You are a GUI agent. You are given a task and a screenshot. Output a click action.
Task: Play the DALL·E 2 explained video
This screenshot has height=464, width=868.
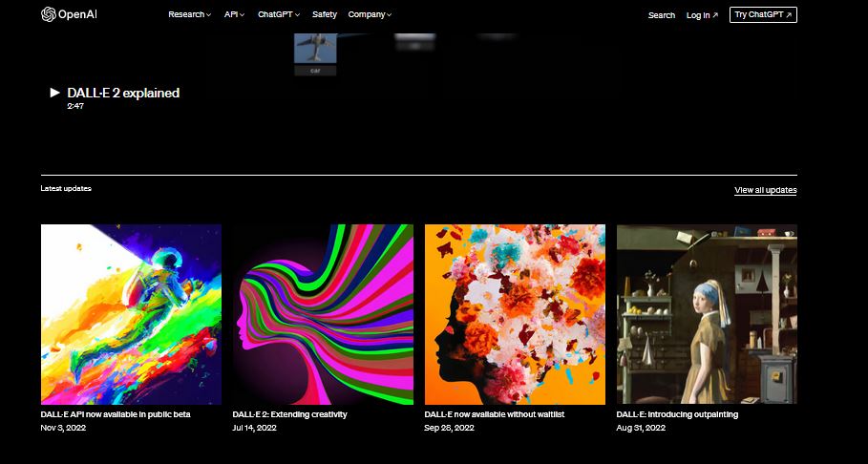pos(54,93)
